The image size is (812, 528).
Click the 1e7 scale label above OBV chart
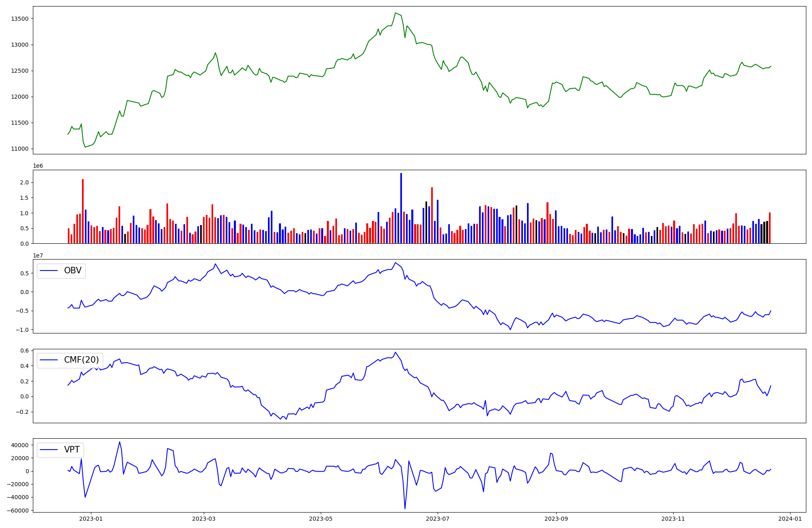coord(38,256)
